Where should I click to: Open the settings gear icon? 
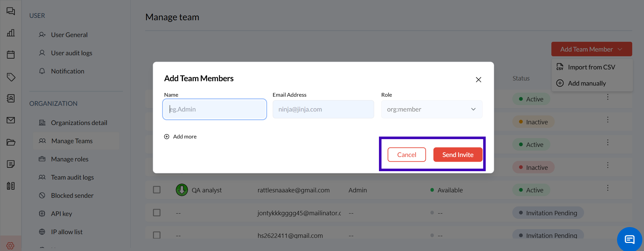tap(10, 246)
